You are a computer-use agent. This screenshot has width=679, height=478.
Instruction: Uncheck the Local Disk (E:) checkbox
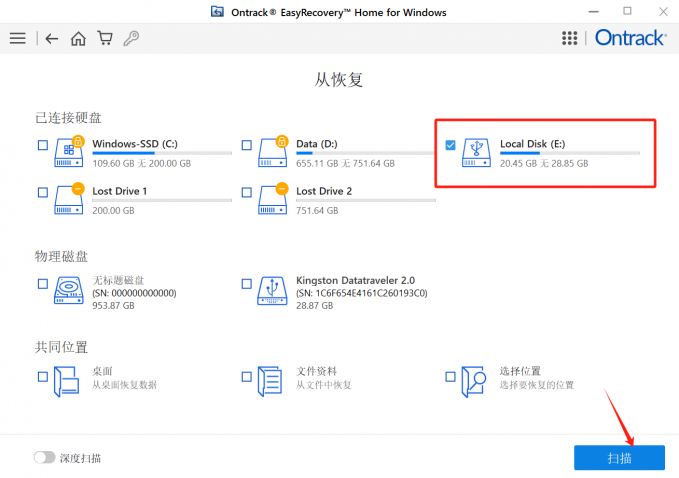[x=450, y=145]
